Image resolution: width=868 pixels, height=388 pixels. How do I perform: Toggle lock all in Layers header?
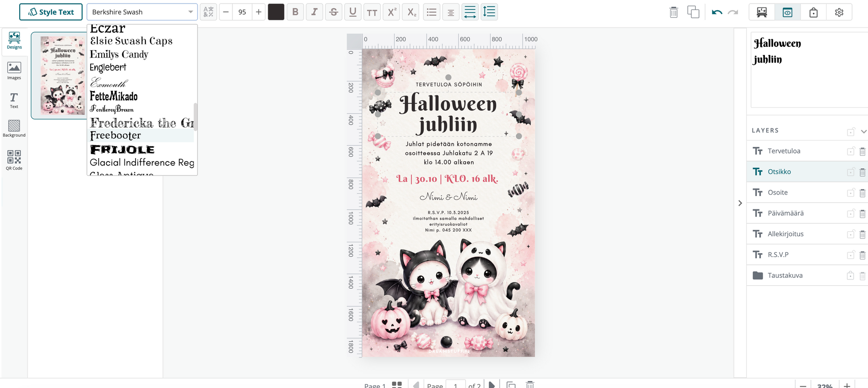851,132
